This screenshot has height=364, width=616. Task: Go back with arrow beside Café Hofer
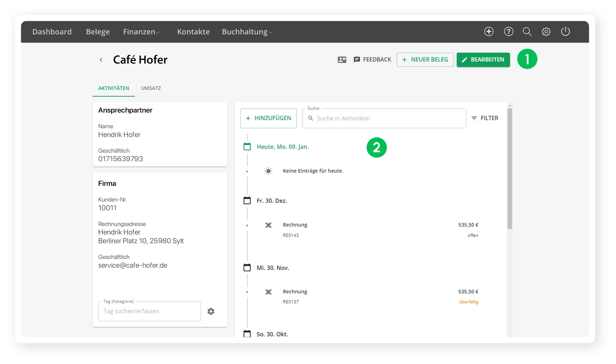tap(101, 60)
